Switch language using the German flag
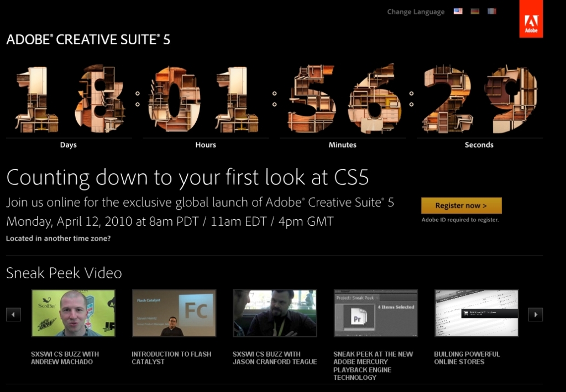The image size is (566, 392). pyautogui.click(x=475, y=11)
